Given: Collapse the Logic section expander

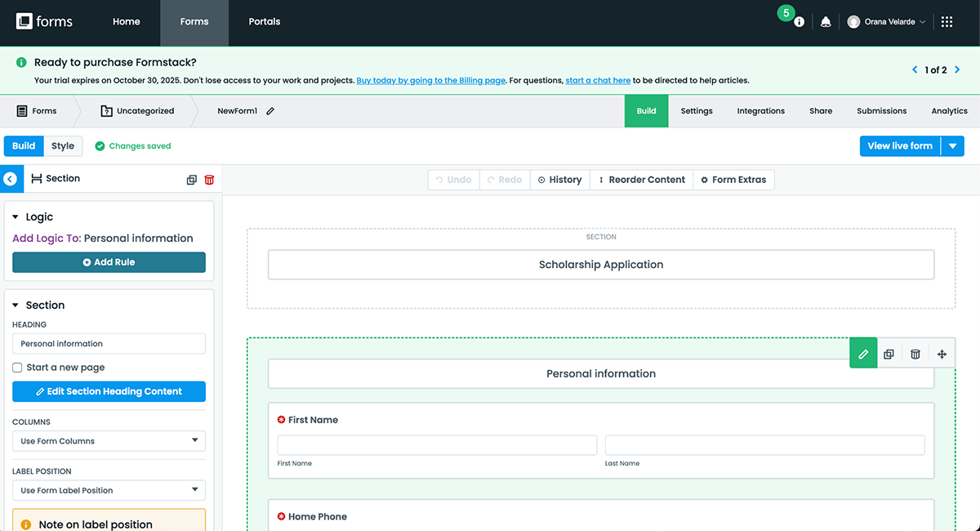Looking at the screenshot, I should pos(16,217).
